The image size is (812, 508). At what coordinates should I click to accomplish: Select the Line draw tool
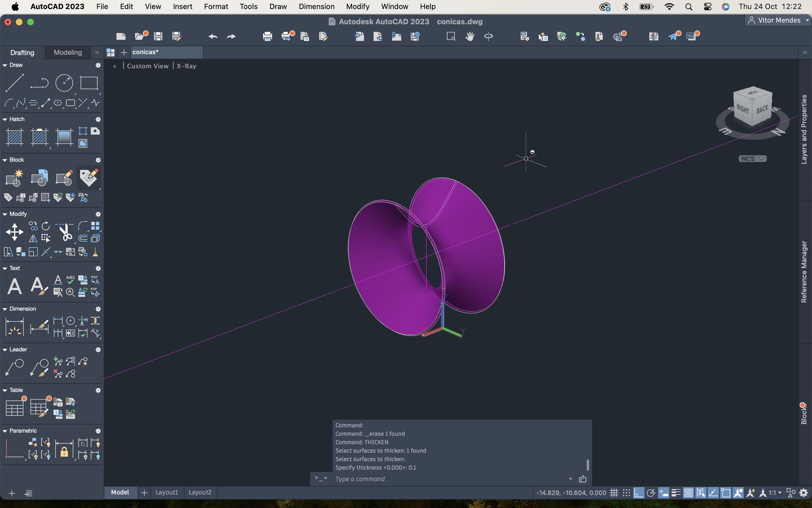point(15,83)
